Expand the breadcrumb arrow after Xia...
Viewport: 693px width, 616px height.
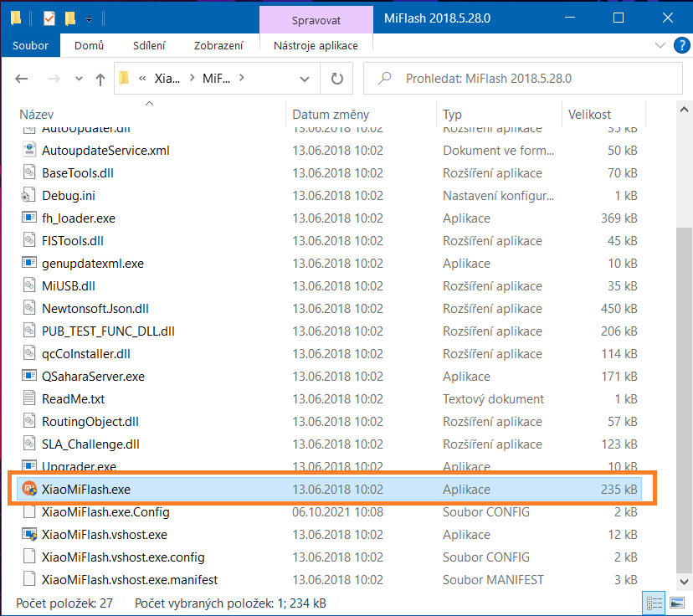[x=192, y=78]
